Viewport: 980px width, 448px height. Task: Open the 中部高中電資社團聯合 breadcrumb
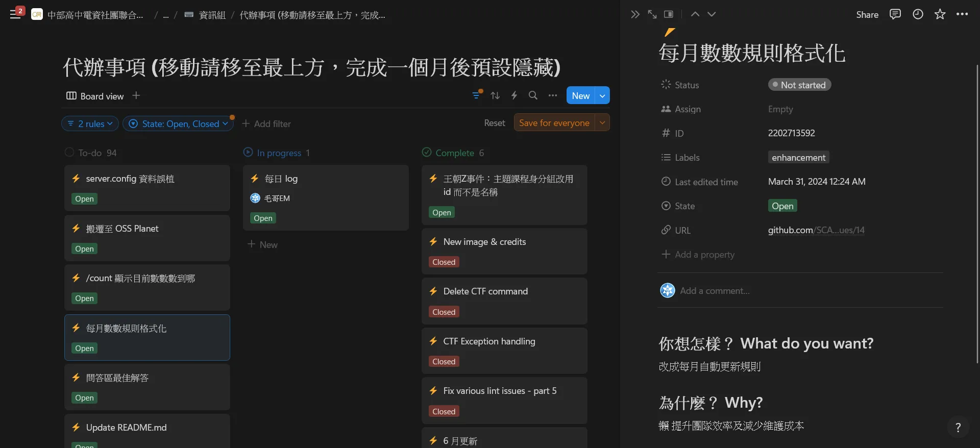87,15
